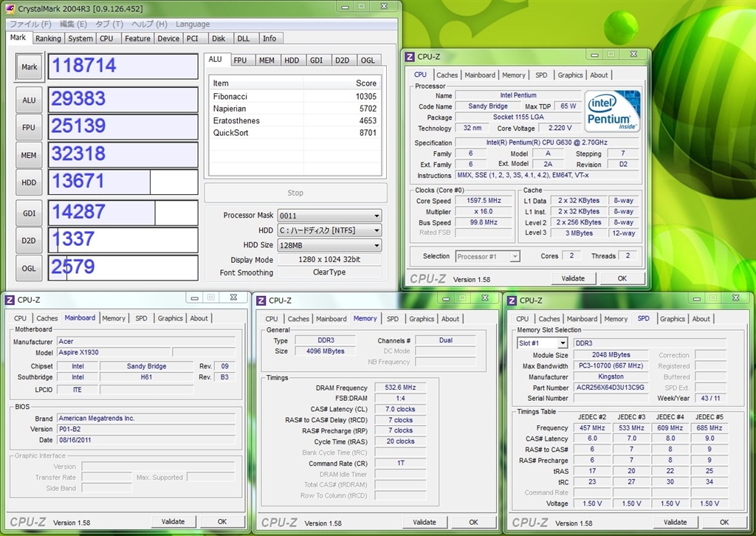
Task: Open the Slot #1 memory slot dropdown
Action: 542,343
